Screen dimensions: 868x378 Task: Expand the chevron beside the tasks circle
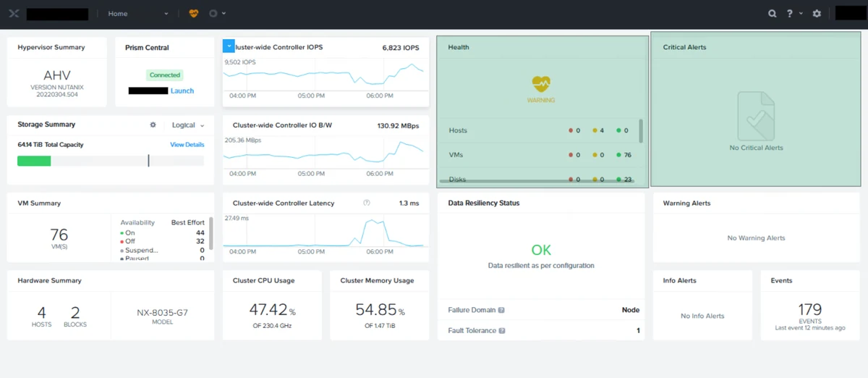click(x=224, y=14)
